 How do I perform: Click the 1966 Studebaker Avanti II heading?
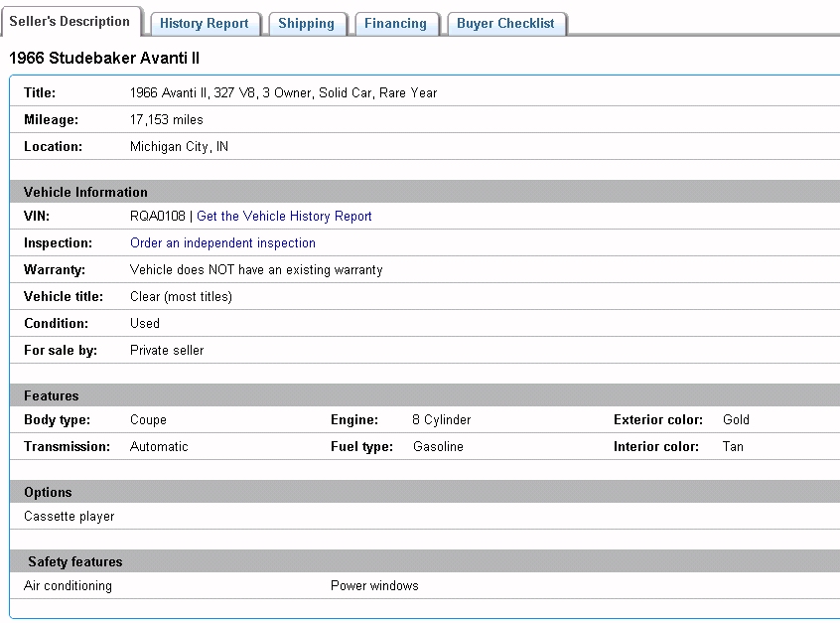pos(104,58)
